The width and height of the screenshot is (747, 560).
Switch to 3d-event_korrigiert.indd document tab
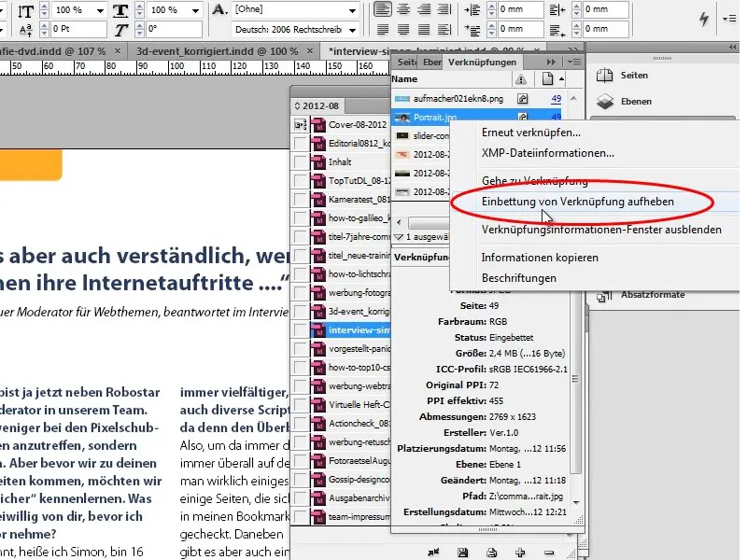217,51
